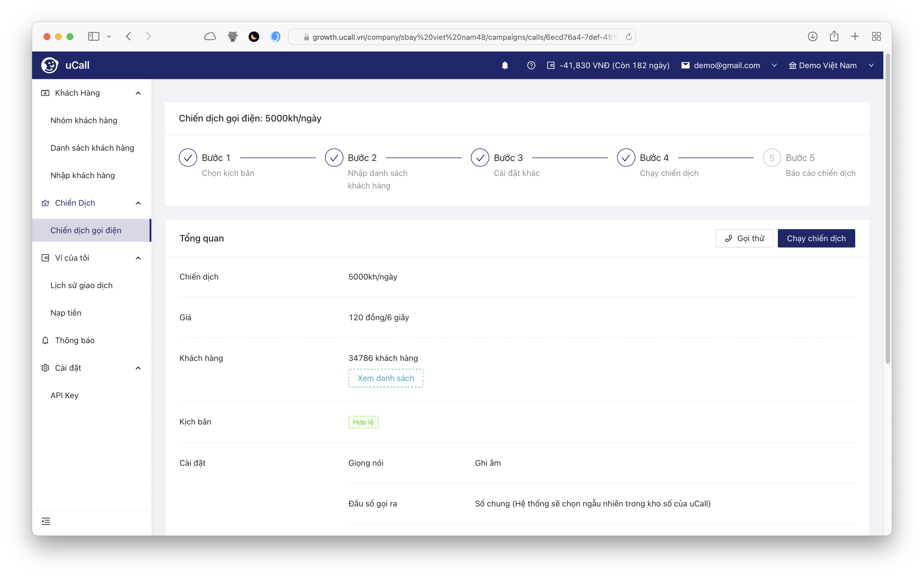Click the uCall logo icon
This screenshot has height=578, width=924.
50,65
